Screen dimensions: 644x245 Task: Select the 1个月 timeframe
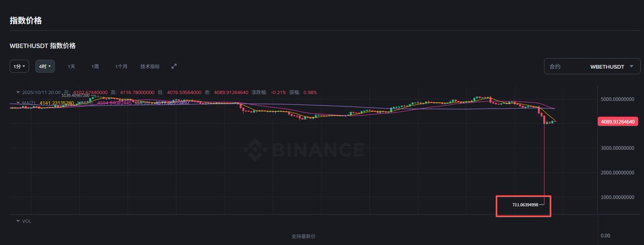point(121,66)
